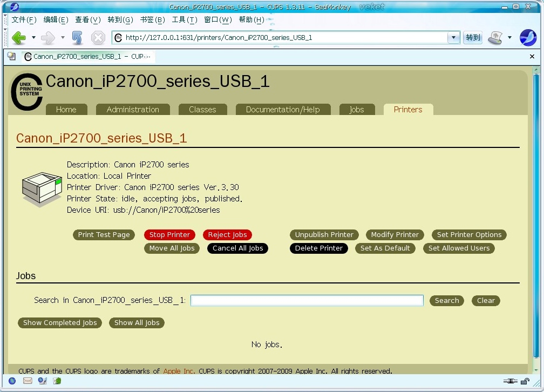The height and width of the screenshot is (392, 544).
Task: Click the SeaMonkey icon in the title bar
Action: coord(15,6)
